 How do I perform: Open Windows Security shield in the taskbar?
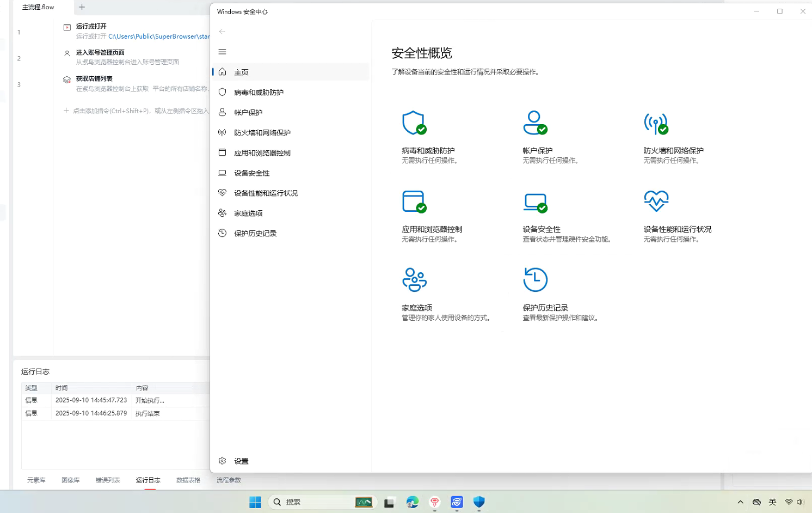point(479,502)
